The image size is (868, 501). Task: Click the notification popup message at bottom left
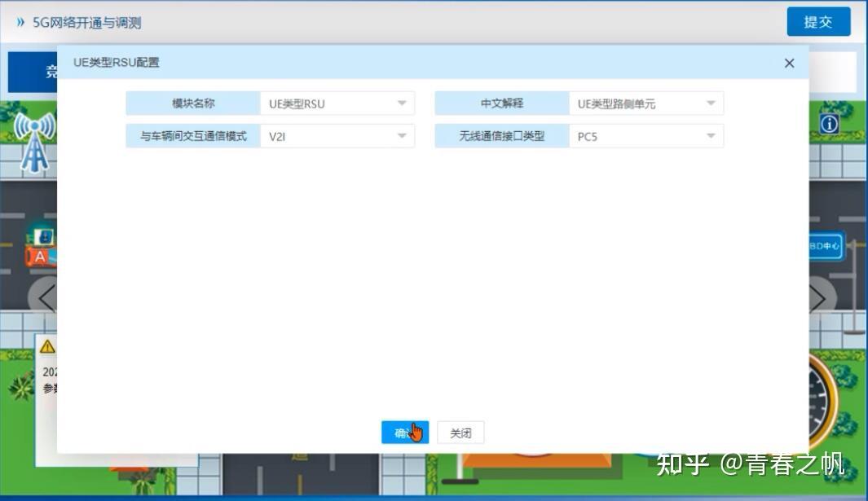pos(49,379)
